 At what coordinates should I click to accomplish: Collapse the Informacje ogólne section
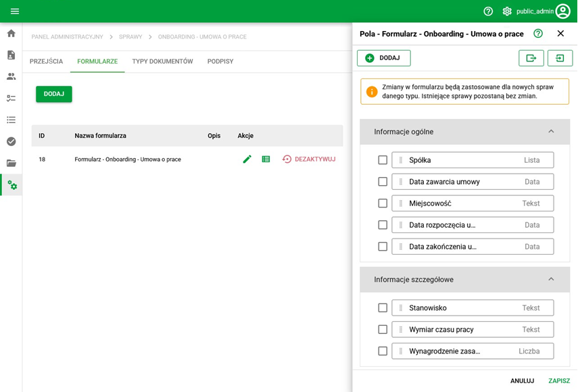click(551, 132)
